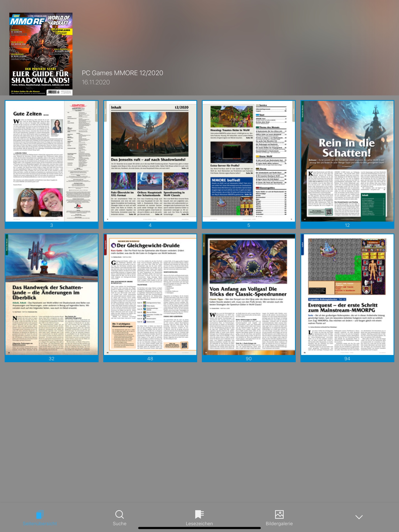Select the Seitenübersicht tab label
This screenshot has height=532, width=399.
pyautogui.click(x=40, y=524)
